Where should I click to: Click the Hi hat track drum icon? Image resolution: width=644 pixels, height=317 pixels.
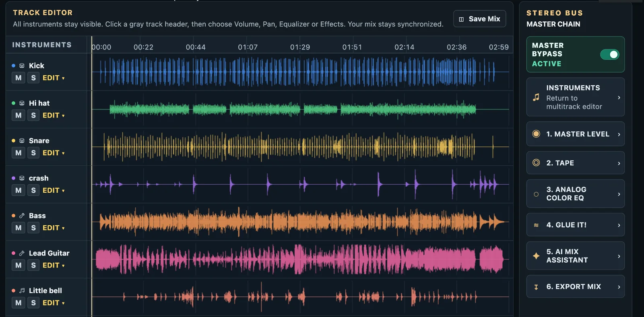[x=22, y=103]
